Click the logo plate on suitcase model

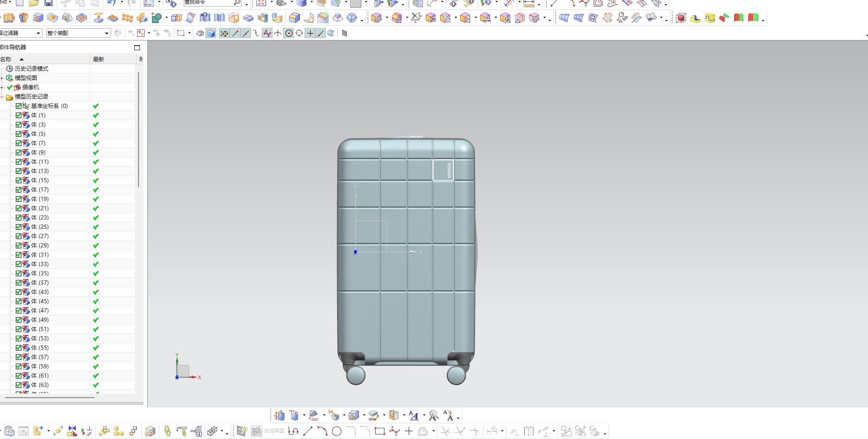point(443,170)
